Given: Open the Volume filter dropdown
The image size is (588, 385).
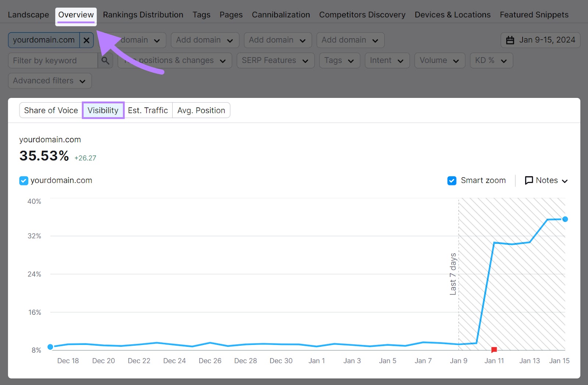Looking at the screenshot, I should 440,60.
